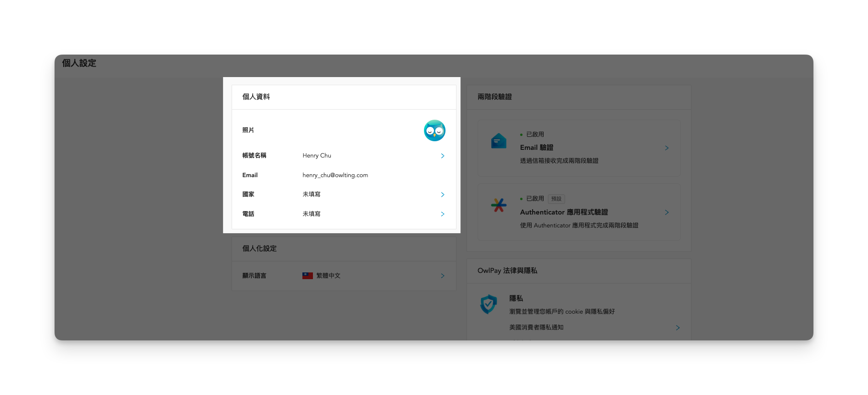868x395 pixels.
Task: Click the privacy shield checkmark icon
Action: click(489, 304)
